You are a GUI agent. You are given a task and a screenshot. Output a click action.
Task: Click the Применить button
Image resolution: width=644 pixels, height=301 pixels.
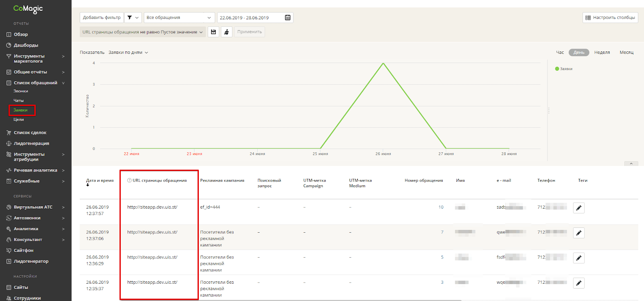click(250, 32)
